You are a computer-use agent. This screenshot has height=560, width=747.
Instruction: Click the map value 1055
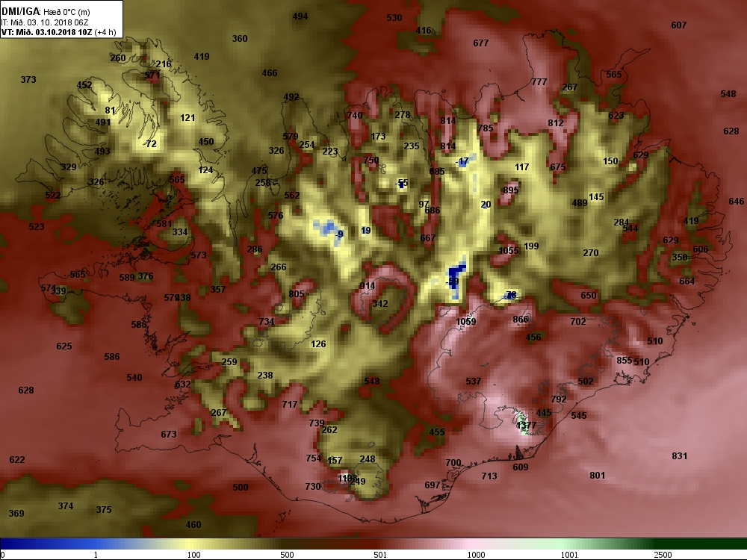(x=508, y=250)
